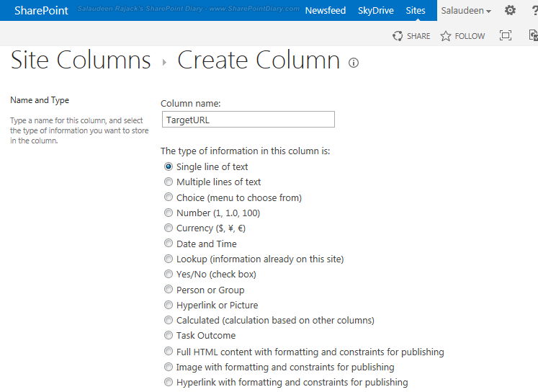Pick the Yes/No (check box) option

pos(169,275)
